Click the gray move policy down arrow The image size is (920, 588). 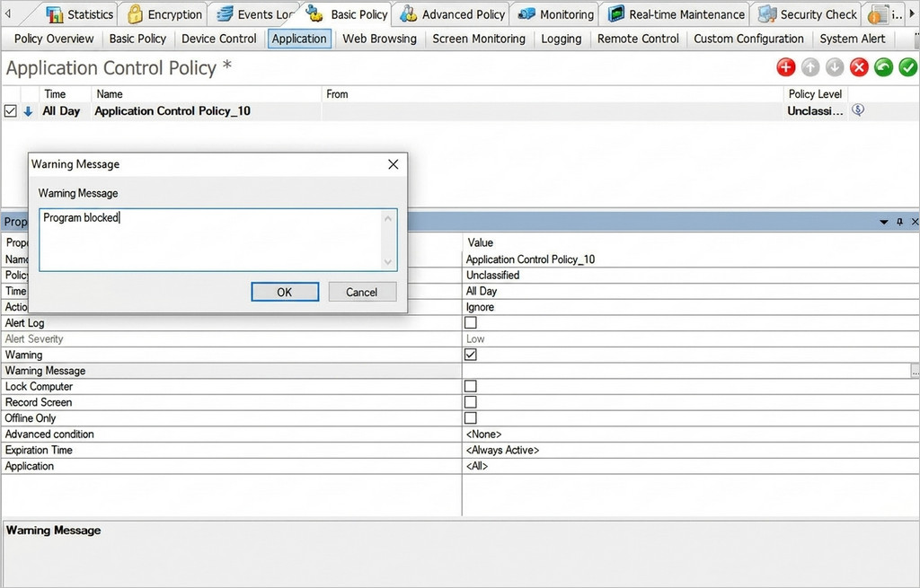[835, 67]
